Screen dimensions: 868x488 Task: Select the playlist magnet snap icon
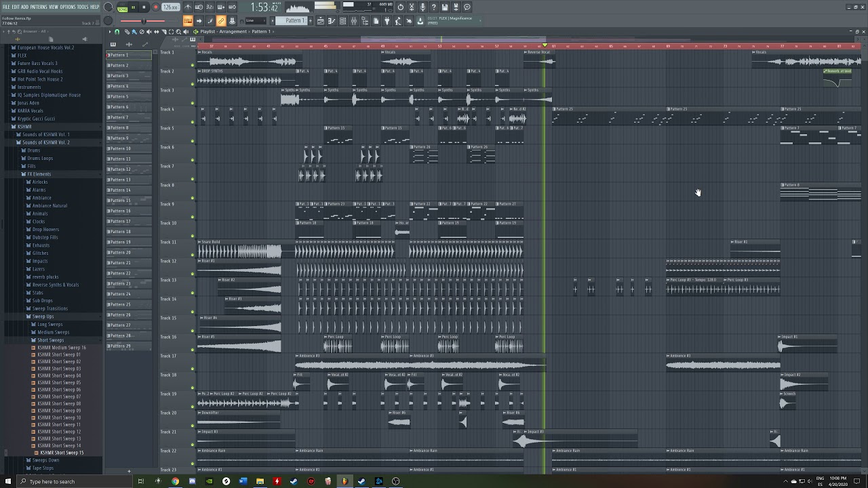(x=117, y=31)
